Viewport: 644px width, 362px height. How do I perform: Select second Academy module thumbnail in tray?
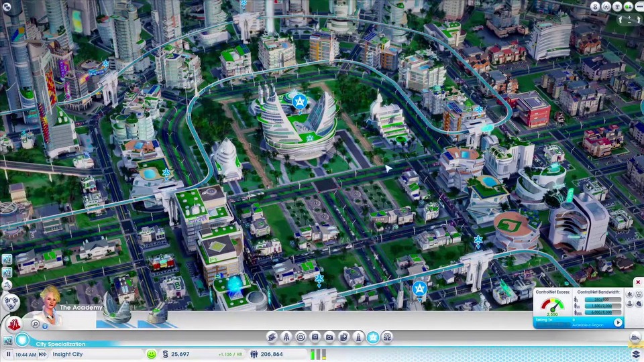(158, 314)
